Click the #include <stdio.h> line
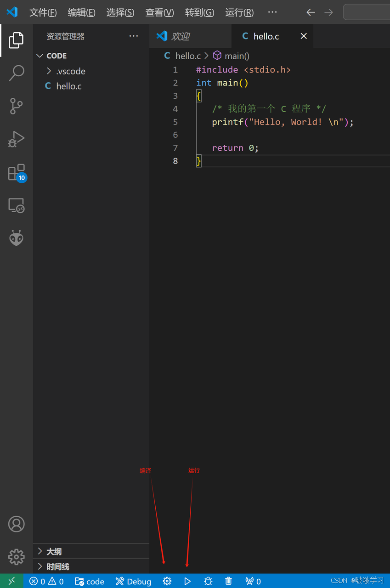The width and height of the screenshot is (390, 588). point(243,70)
